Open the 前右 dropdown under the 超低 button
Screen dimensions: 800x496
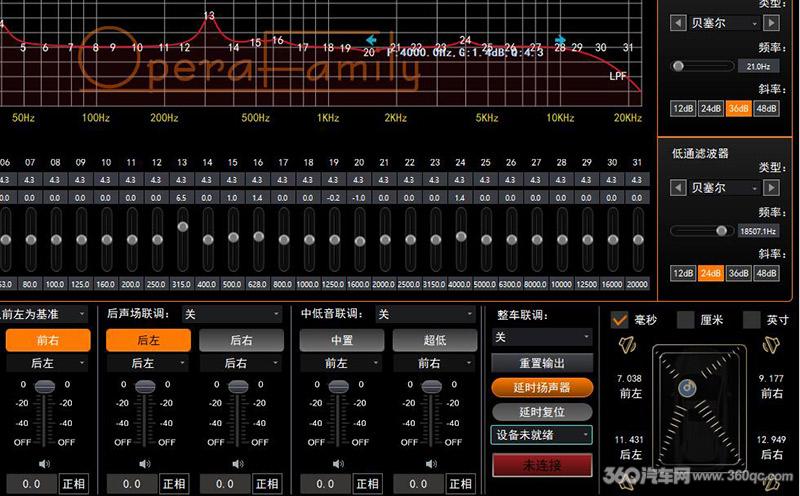point(434,363)
